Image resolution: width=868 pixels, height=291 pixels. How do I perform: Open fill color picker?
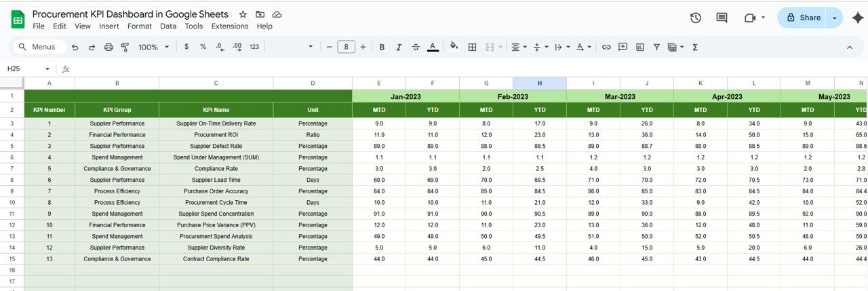(x=454, y=47)
